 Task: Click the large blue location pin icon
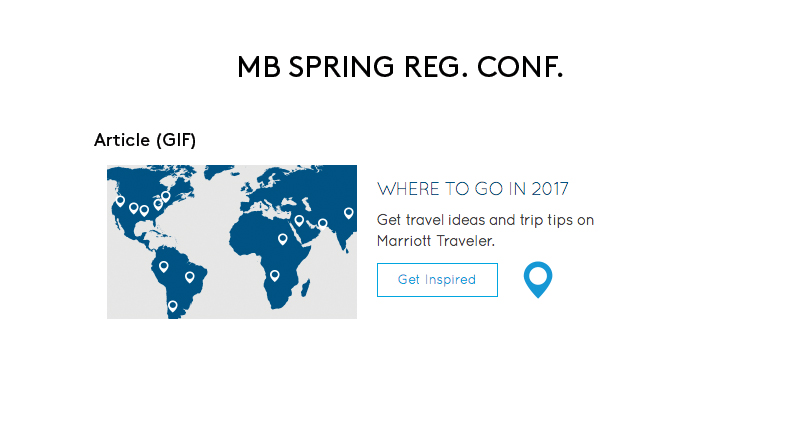538,279
